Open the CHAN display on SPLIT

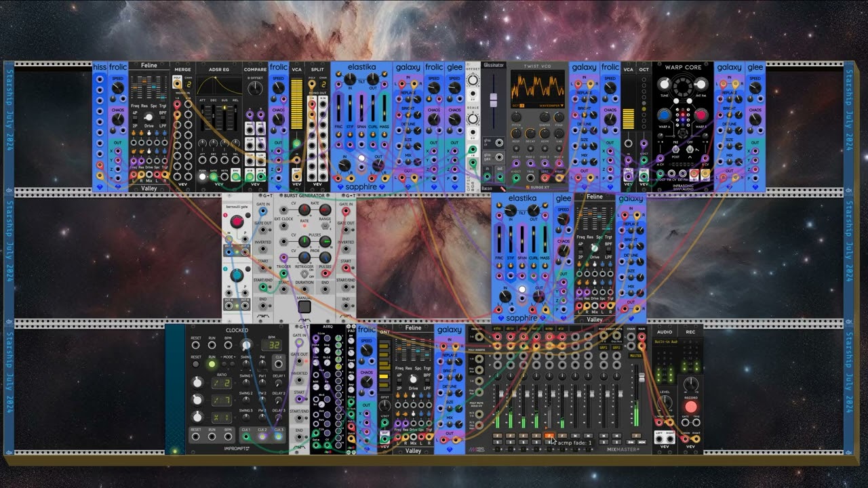click(323, 84)
